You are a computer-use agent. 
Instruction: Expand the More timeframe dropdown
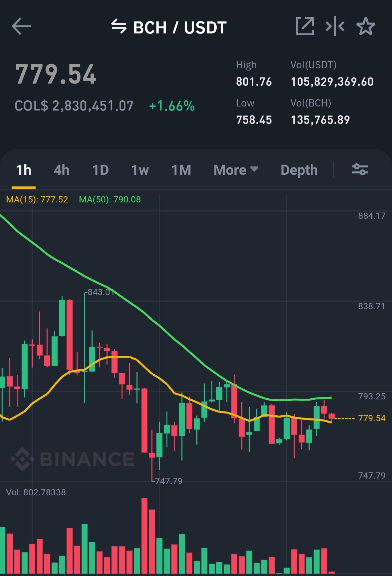click(236, 170)
